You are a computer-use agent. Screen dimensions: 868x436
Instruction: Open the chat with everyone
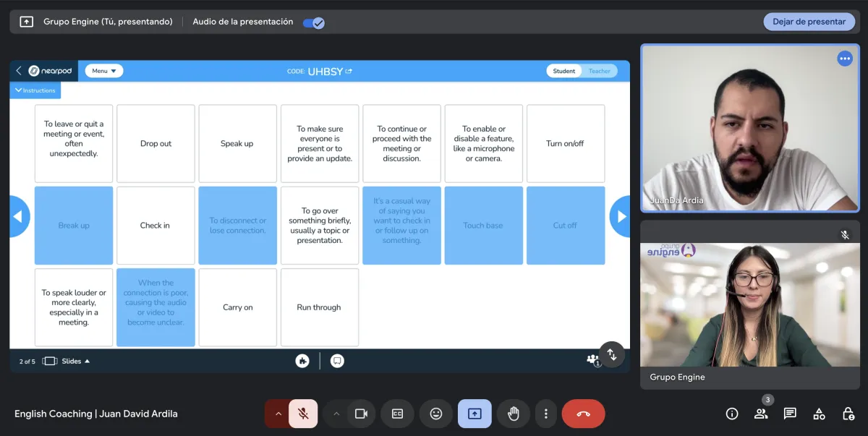click(790, 414)
